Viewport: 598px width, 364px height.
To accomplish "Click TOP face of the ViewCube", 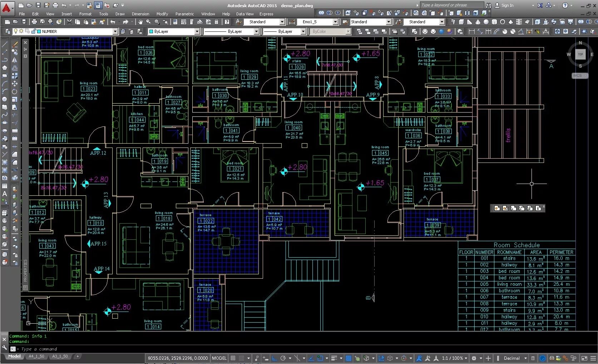I will pos(580,54).
